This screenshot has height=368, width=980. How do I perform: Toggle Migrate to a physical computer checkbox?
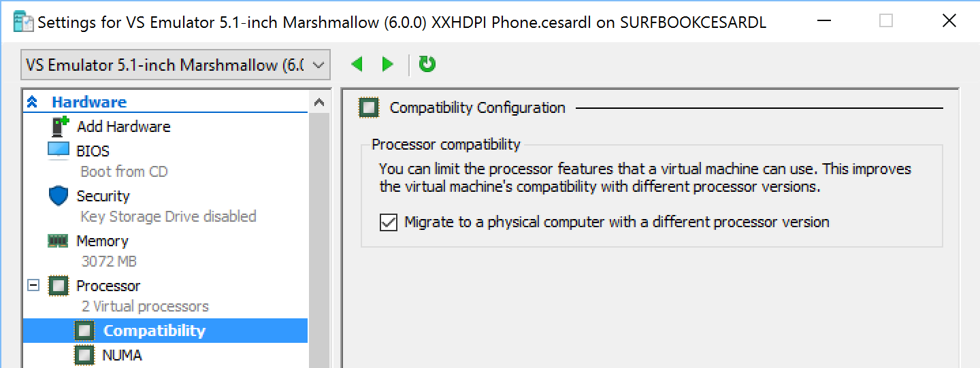point(389,222)
